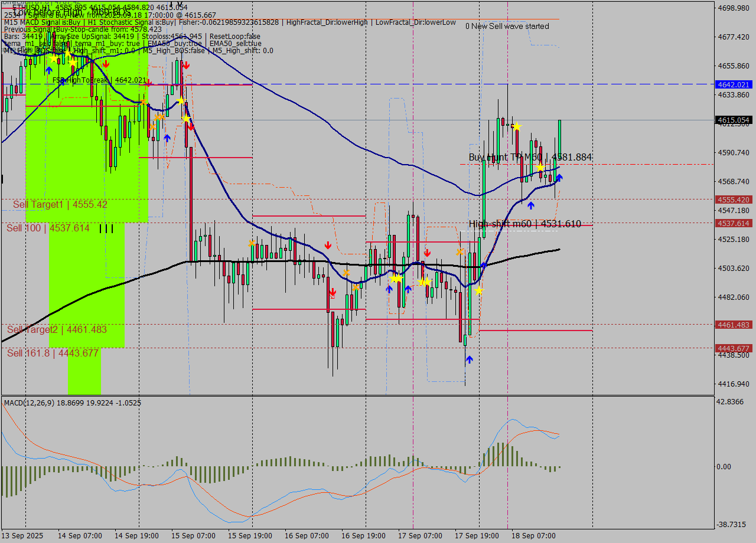Click the blue up arrow below the 17 Sep lowest candle
Screen dimensions: 756x543
pyautogui.click(x=469, y=359)
